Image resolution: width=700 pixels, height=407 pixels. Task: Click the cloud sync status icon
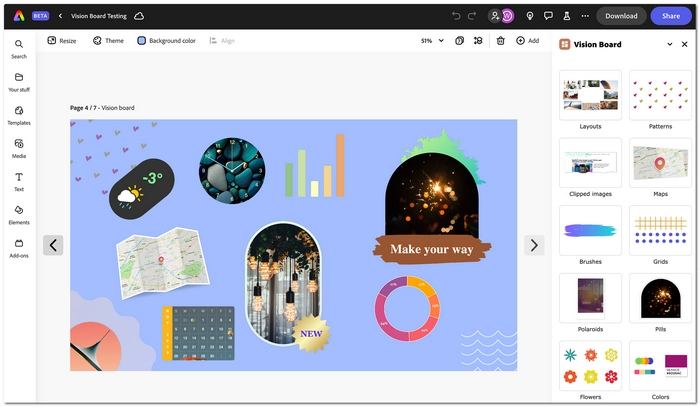point(139,16)
